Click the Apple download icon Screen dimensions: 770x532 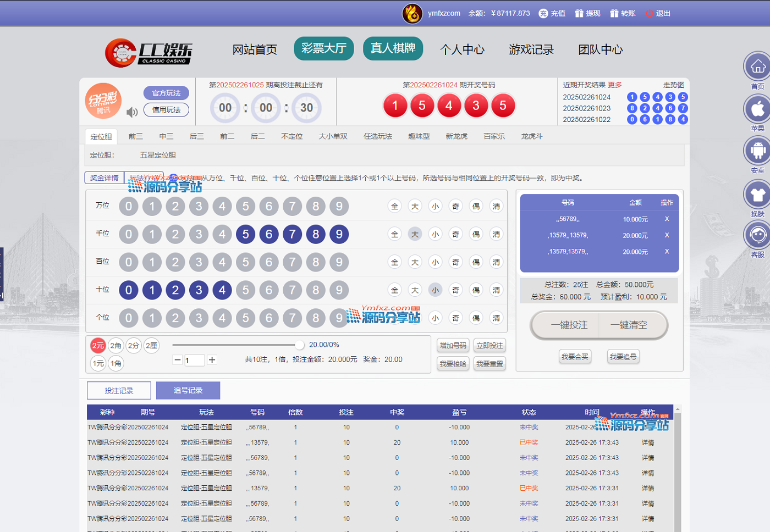tap(757, 109)
